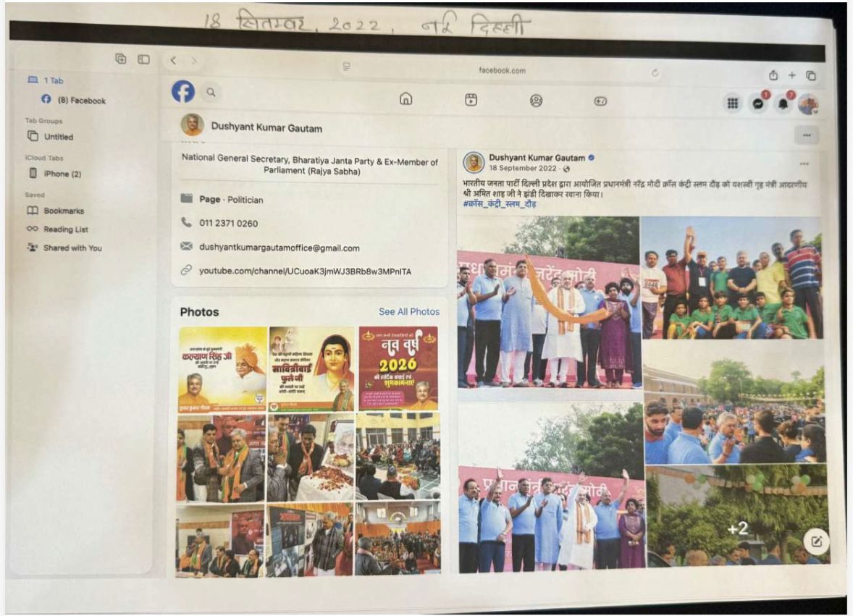Open page options three-dot button
The image size is (853, 616).
pos(806,135)
